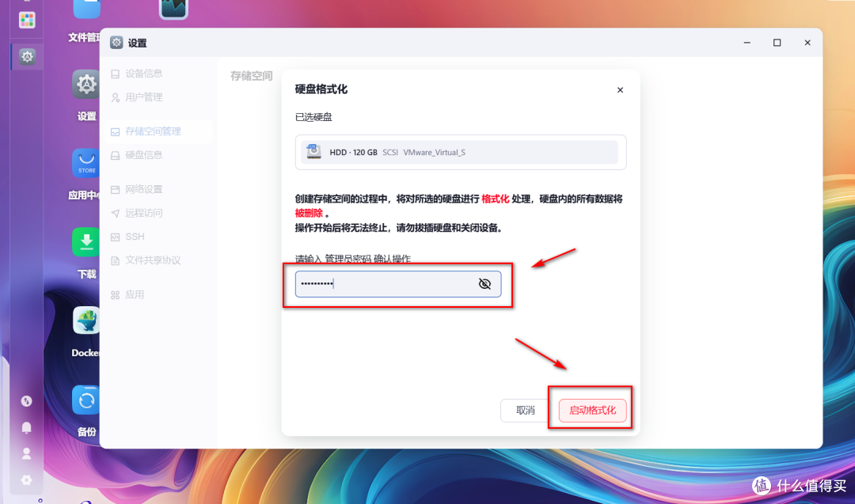
Task: Click the 文件共享协议 document icon
Action: [x=115, y=260]
